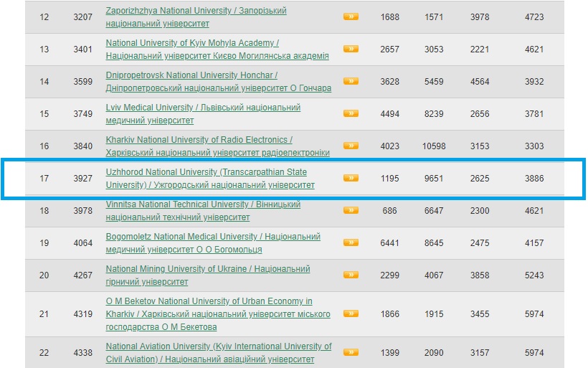Click ranking number 12
The height and width of the screenshot is (368, 588).
click(44, 17)
